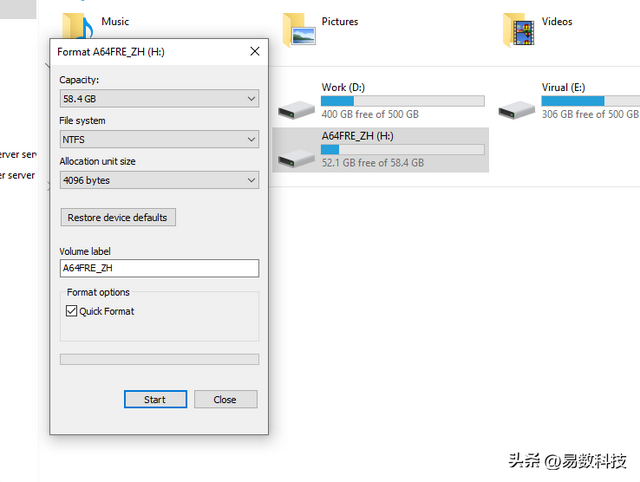Click the Close button in Format dialog

225,399
